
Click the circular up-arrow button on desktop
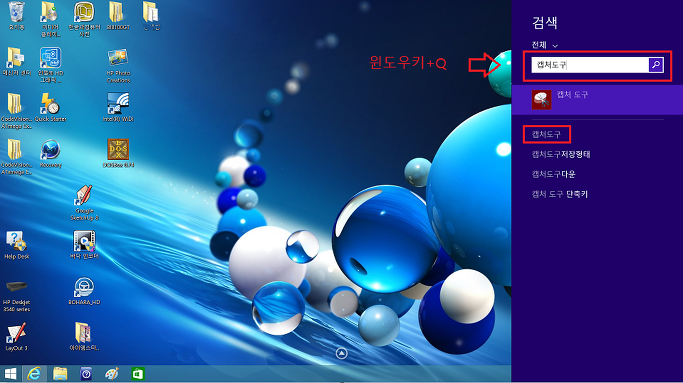(342, 353)
